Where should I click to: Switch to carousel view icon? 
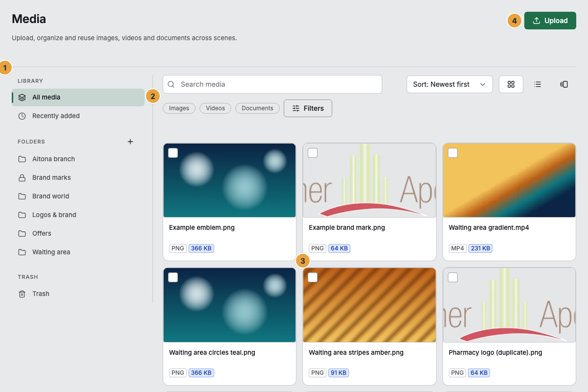coord(564,84)
